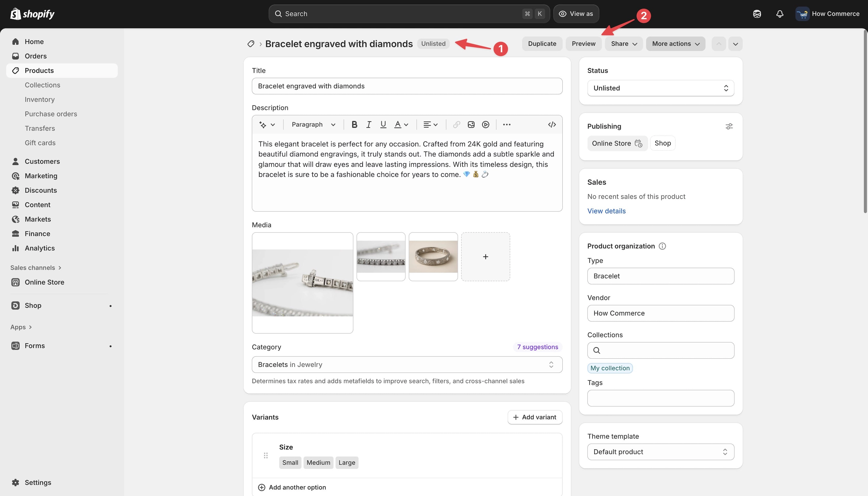Open the Markets sidebar item

tap(62, 219)
